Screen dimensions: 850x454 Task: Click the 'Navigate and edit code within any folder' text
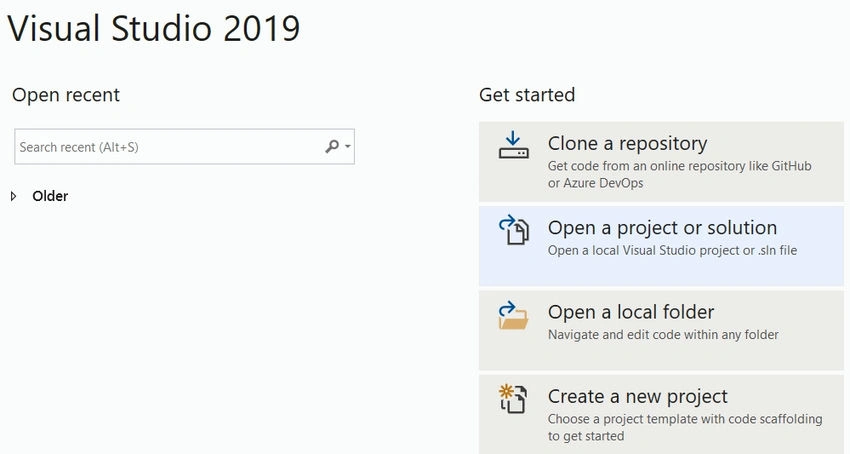tap(663, 335)
